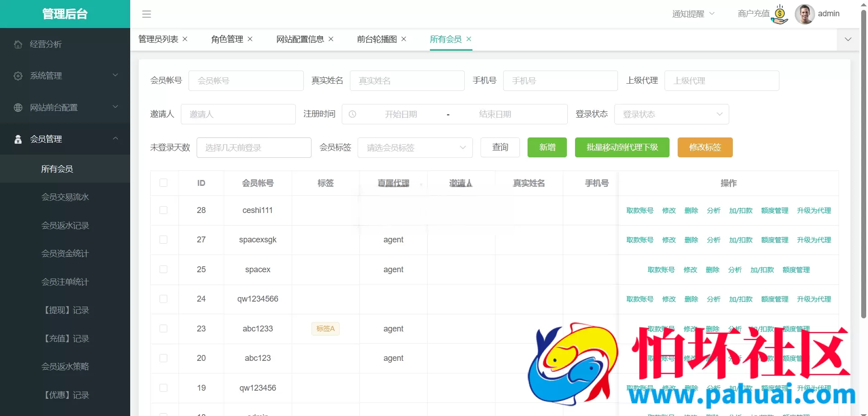
Task: Close the 管理员列表 tab
Action: (x=185, y=39)
